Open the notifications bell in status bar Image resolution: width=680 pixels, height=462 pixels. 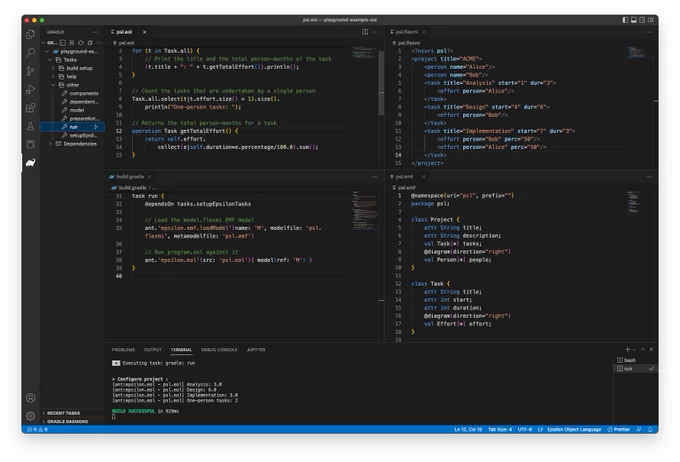[650, 429]
